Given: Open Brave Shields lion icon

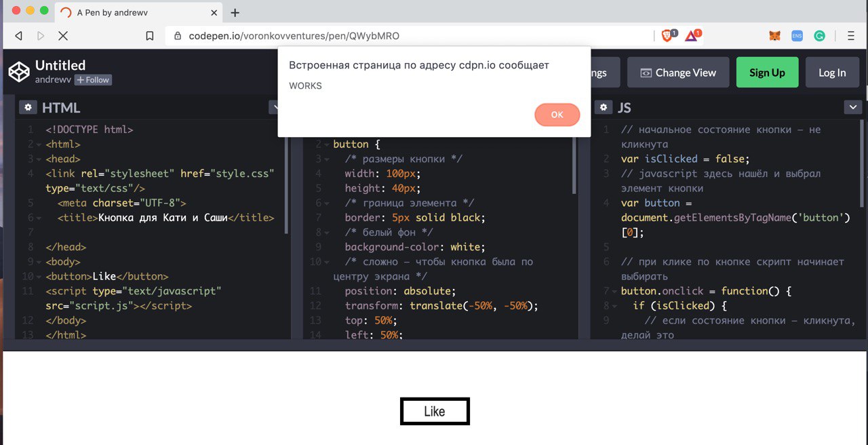Looking at the screenshot, I should point(667,35).
